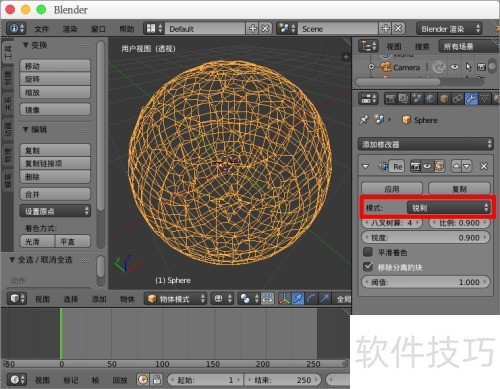
Task: Click the Remesh modifier type icon
Action: point(382,166)
